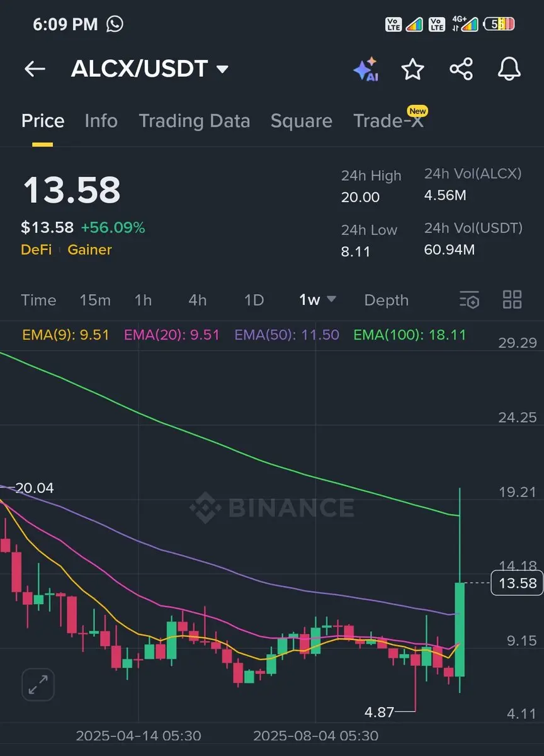
Task: Share this trading pair via share icon
Action: coord(461,69)
